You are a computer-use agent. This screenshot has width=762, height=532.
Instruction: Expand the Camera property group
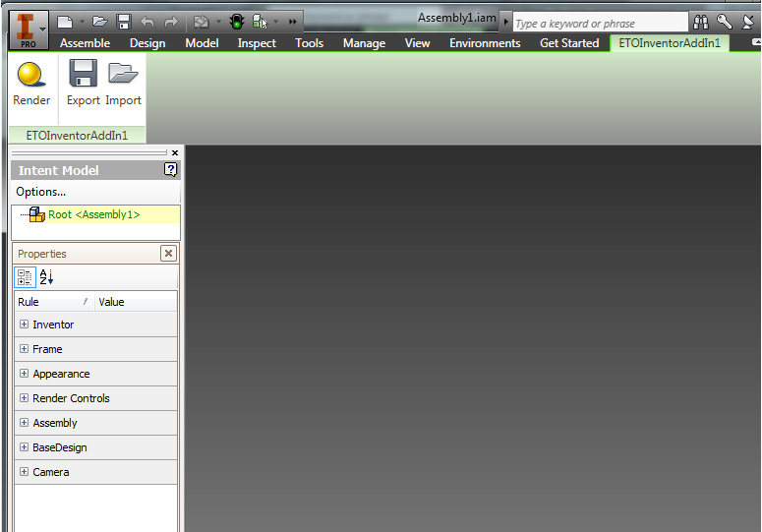24,472
